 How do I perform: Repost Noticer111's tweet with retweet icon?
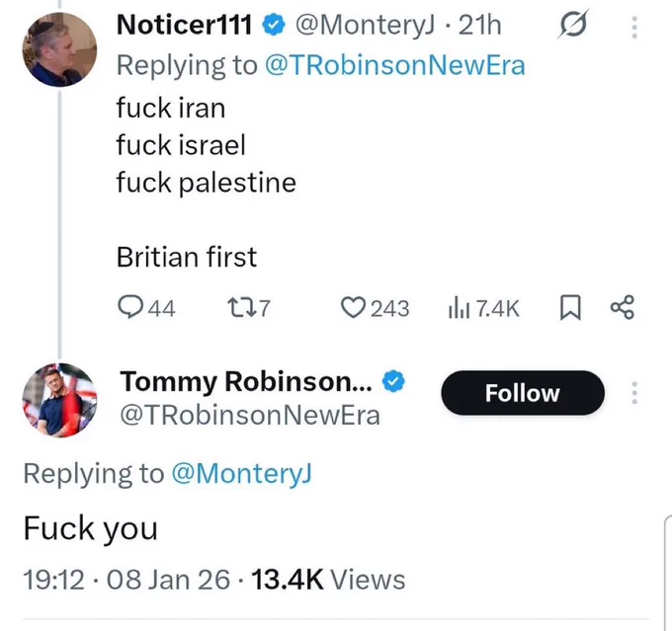249,308
